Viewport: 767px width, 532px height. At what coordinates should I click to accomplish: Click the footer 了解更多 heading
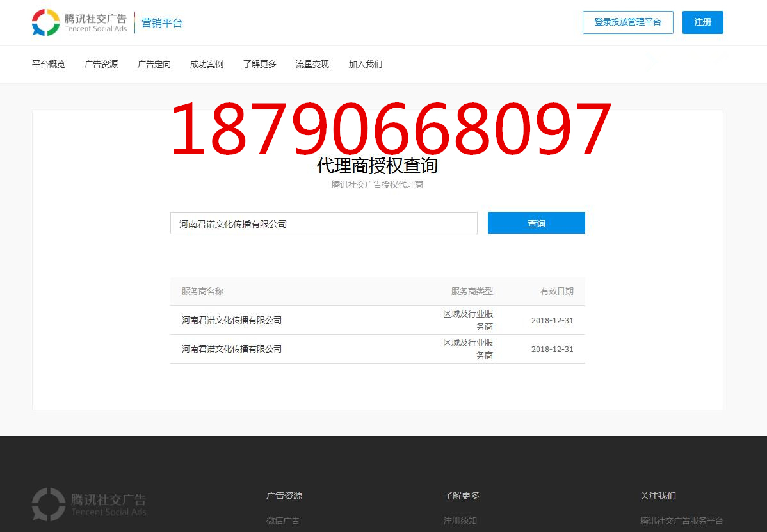tap(461, 496)
